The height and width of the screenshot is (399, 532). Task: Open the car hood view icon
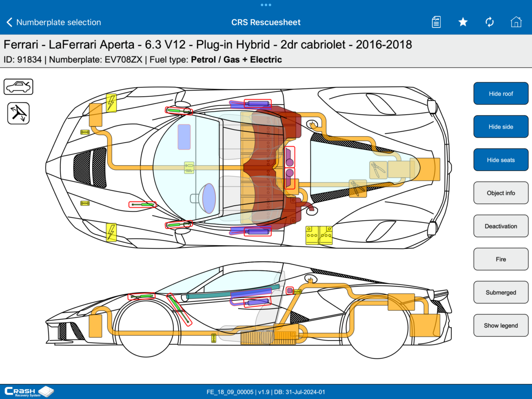click(19, 86)
